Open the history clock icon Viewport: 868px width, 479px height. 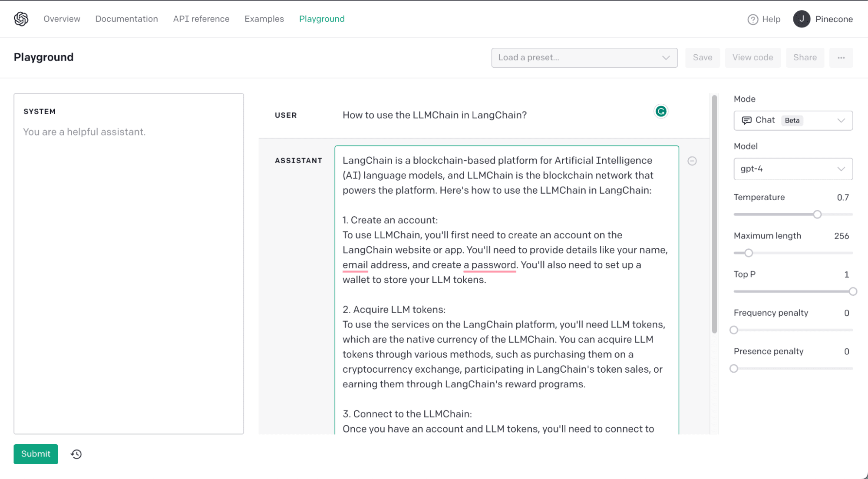click(x=76, y=454)
